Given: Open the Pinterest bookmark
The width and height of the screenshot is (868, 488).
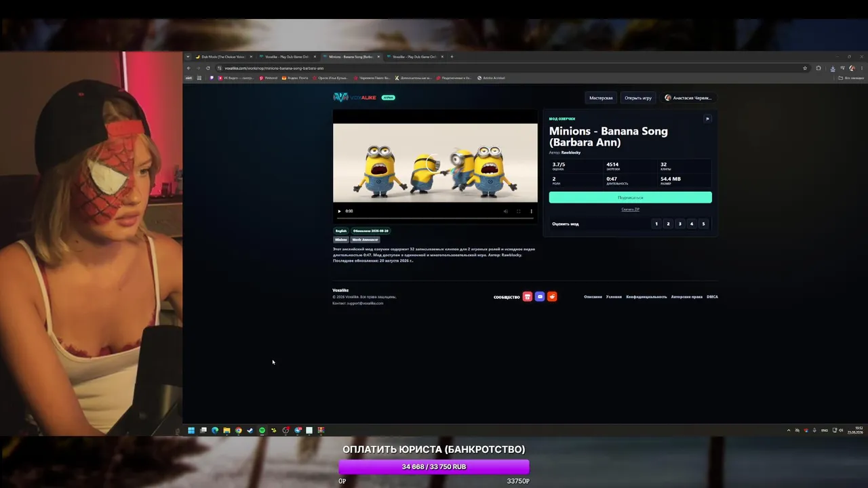Looking at the screenshot, I should [269, 78].
